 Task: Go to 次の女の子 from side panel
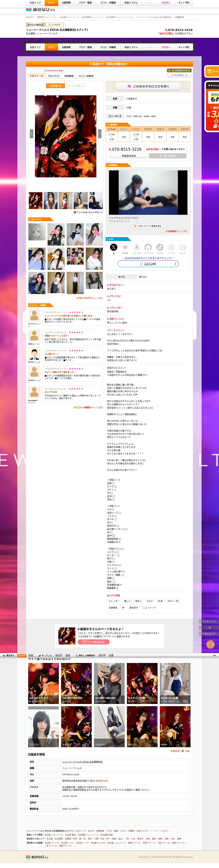pos(209,621)
